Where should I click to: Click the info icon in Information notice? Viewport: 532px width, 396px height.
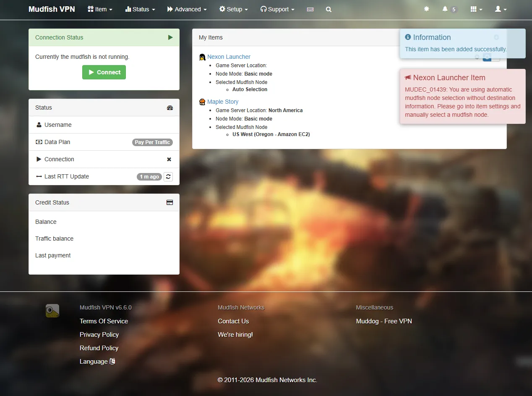pyautogui.click(x=408, y=37)
